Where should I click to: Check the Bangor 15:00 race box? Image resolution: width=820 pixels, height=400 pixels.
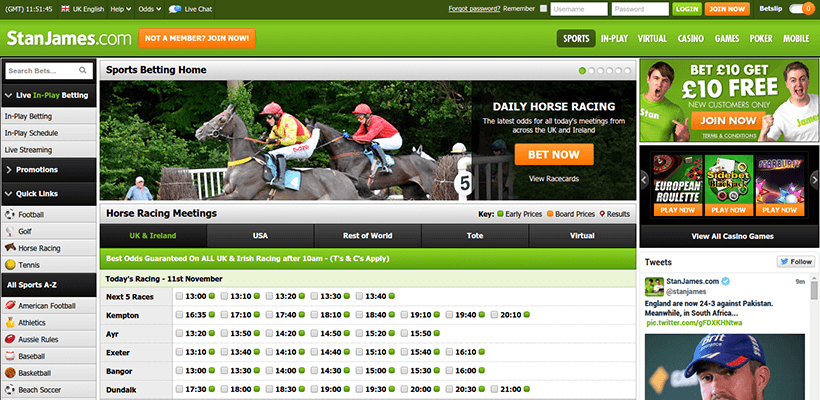coord(359,371)
